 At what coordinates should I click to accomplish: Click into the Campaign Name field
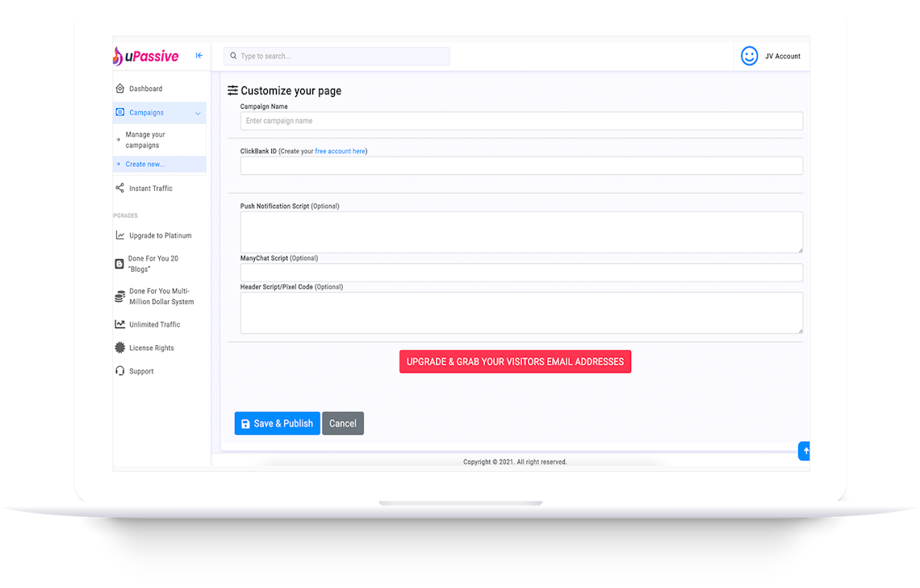pyautogui.click(x=521, y=121)
